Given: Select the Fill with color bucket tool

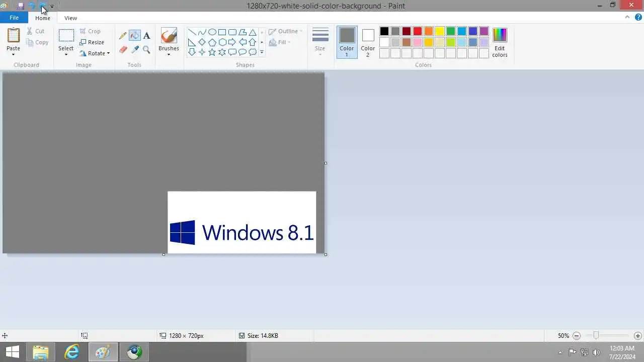Looking at the screenshot, I should point(134,36).
